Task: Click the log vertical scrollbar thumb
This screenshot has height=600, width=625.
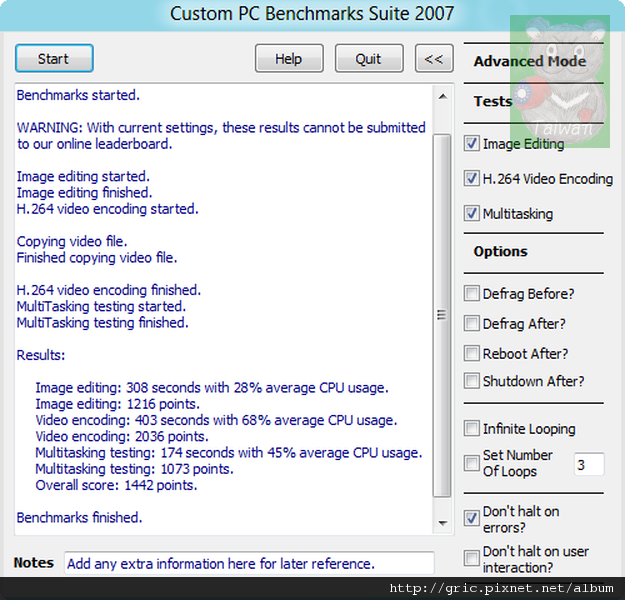Action: pyautogui.click(x=442, y=316)
